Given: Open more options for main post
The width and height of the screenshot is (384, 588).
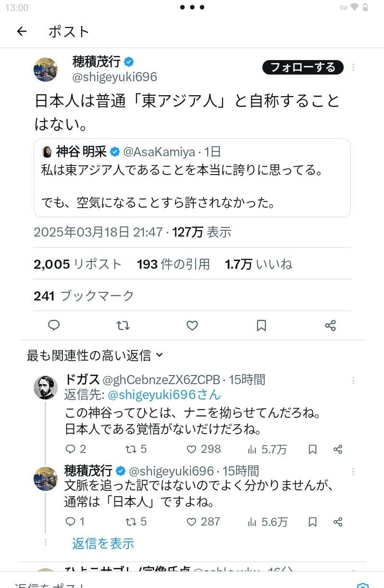Looking at the screenshot, I should coord(353,67).
